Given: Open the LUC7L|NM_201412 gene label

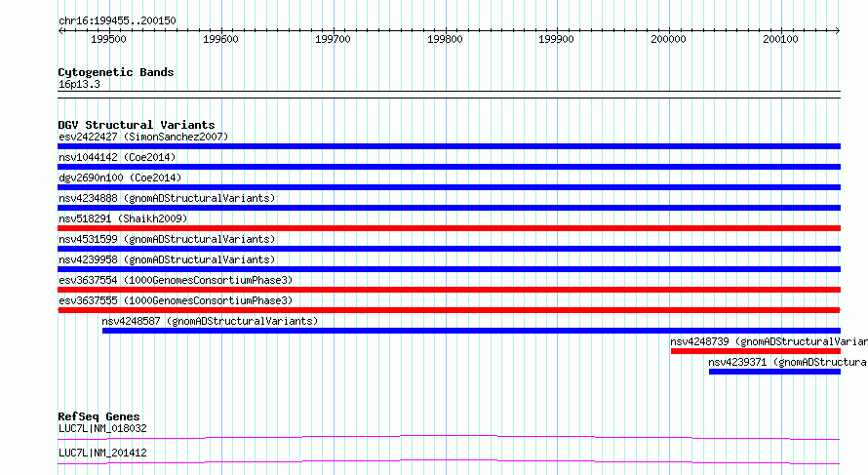Looking at the screenshot, I should coord(102,453).
